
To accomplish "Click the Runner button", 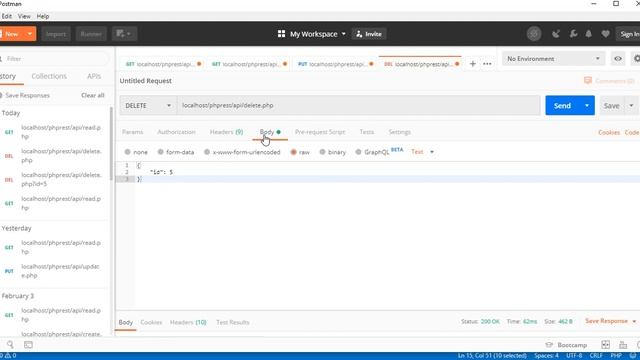I will 91,34.
